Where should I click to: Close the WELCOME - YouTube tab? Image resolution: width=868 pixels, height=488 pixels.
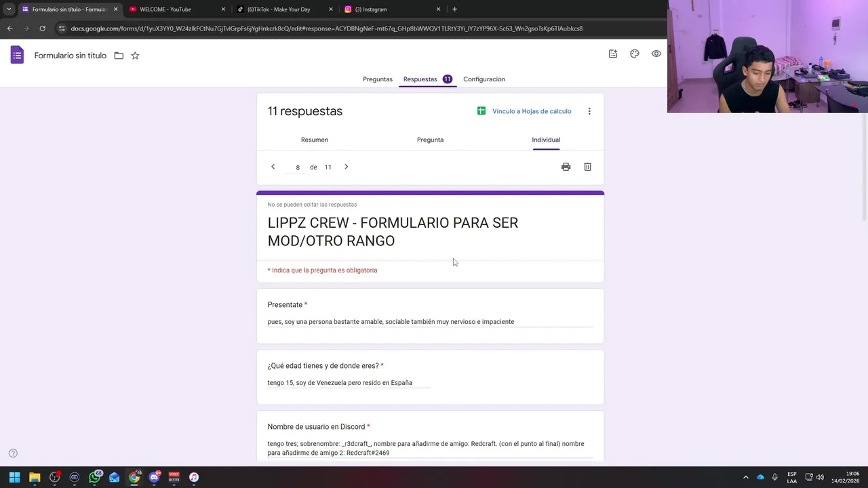tap(223, 9)
